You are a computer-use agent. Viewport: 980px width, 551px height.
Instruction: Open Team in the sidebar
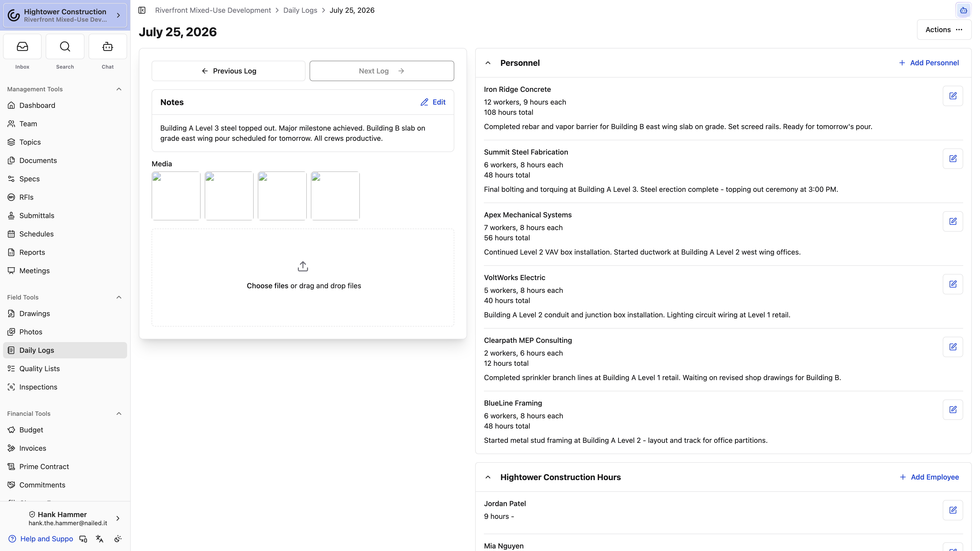click(x=65, y=123)
